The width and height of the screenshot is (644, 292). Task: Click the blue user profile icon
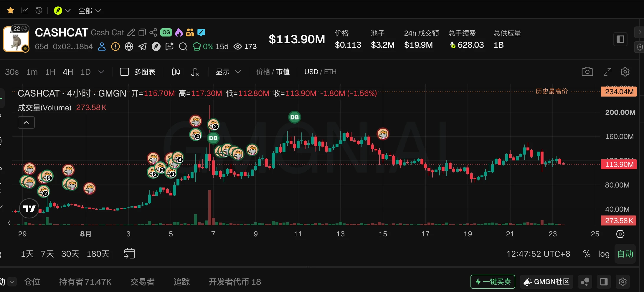tap(102, 47)
